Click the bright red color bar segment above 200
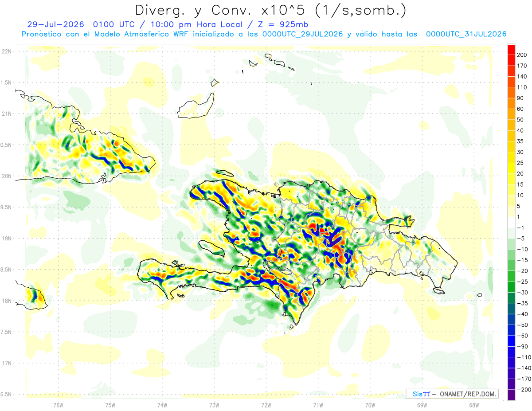 (x=511, y=49)
